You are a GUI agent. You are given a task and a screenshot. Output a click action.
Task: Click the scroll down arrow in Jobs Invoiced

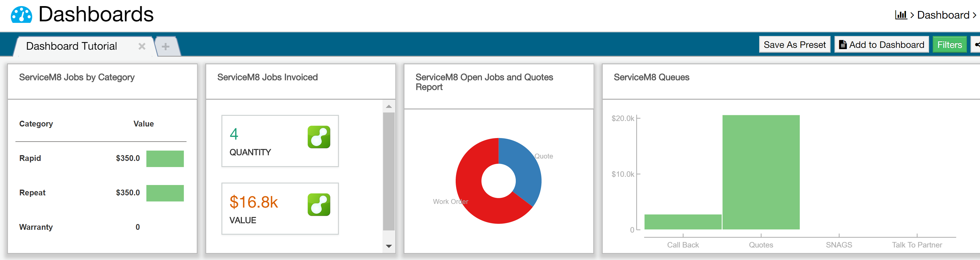tap(388, 246)
